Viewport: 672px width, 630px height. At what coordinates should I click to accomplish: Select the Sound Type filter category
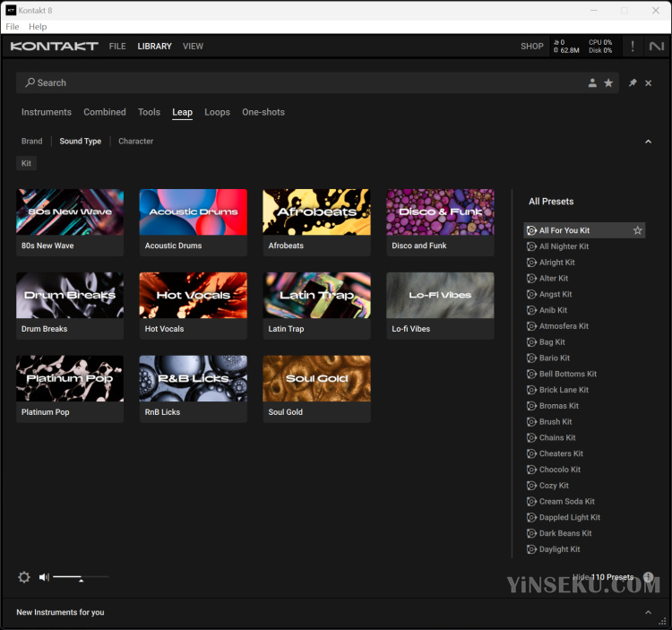80,141
